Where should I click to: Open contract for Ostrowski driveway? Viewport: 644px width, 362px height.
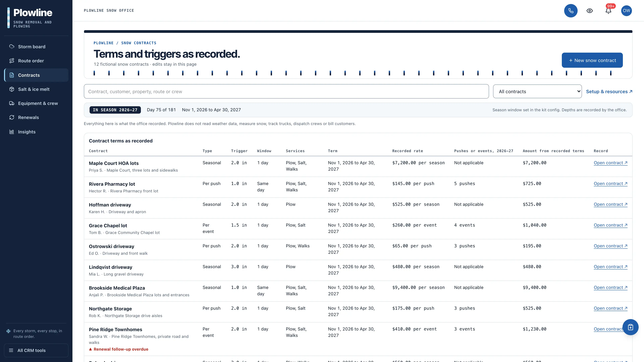tap(610, 246)
